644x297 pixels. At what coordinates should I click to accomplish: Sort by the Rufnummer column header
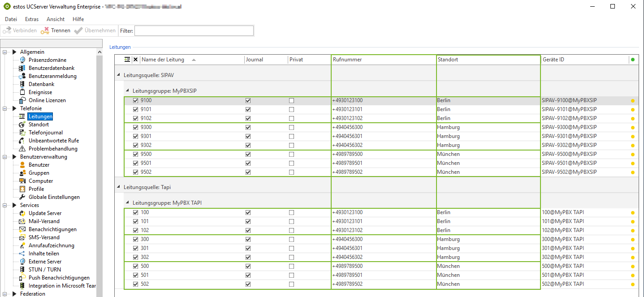pyautogui.click(x=383, y=60)
